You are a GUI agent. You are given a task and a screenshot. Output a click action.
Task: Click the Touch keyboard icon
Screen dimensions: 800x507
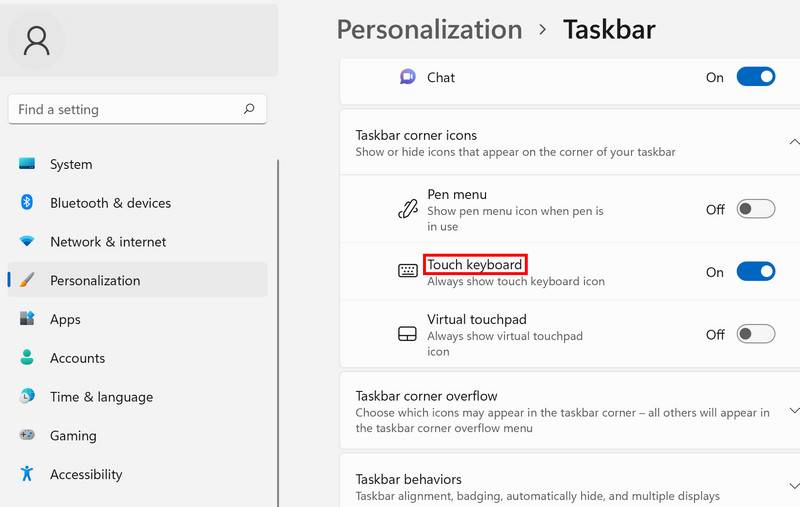(407, 271)
